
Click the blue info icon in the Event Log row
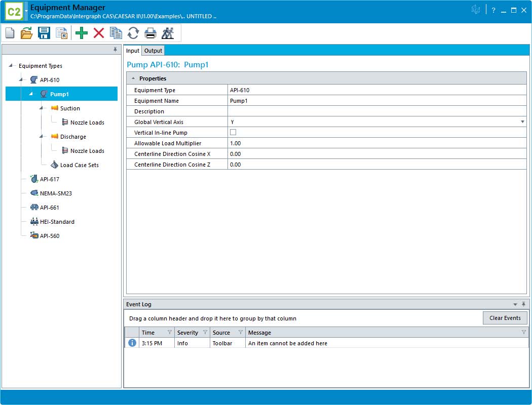(x=132, y=343)
